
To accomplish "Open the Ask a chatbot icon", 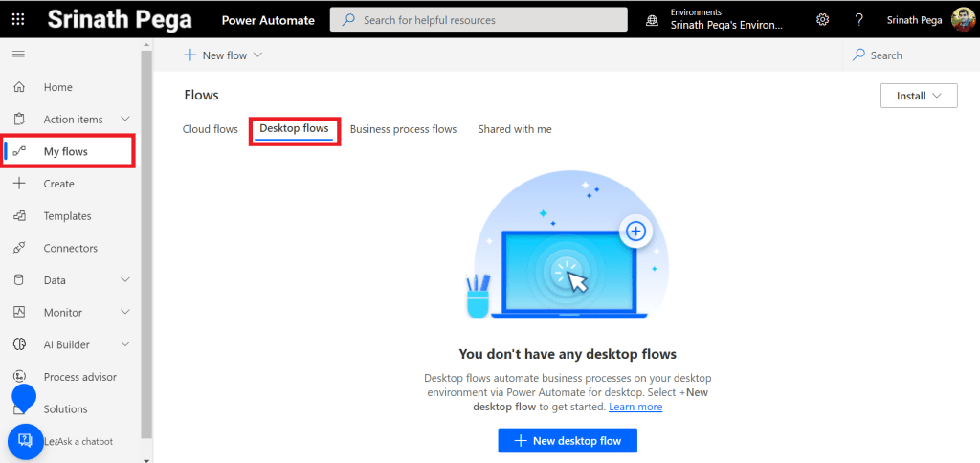I will [x=26, y=441].
